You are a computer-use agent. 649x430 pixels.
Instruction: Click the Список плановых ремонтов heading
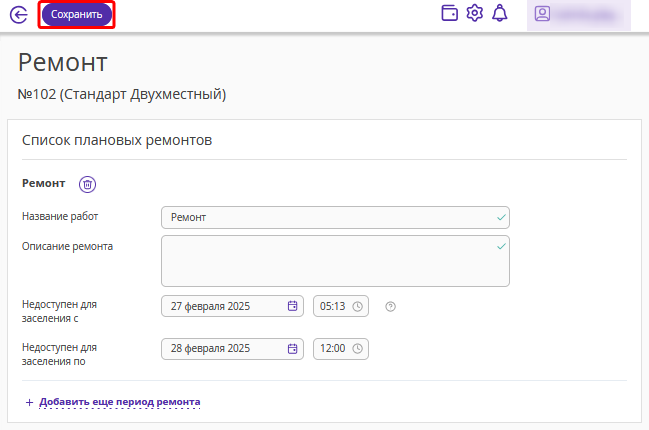coord(117,140)
